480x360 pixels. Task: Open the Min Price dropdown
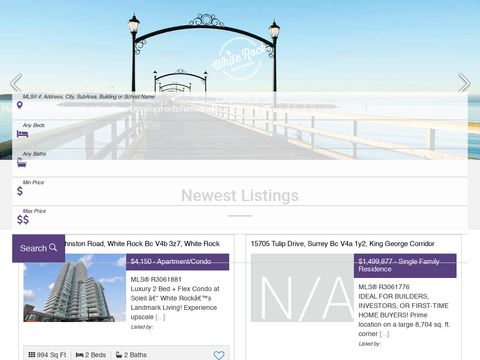(240, 191)
